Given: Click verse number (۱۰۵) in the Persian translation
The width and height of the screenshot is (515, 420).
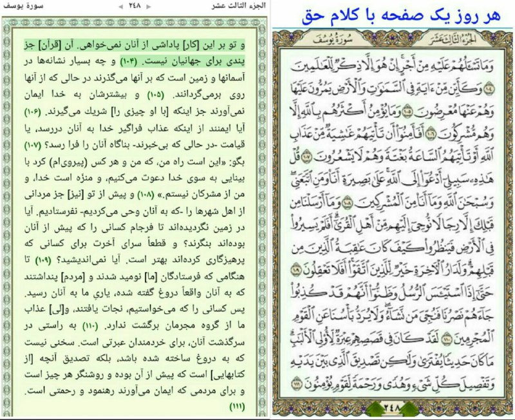Looking at the screenshot, I should [x=155, y=95].
